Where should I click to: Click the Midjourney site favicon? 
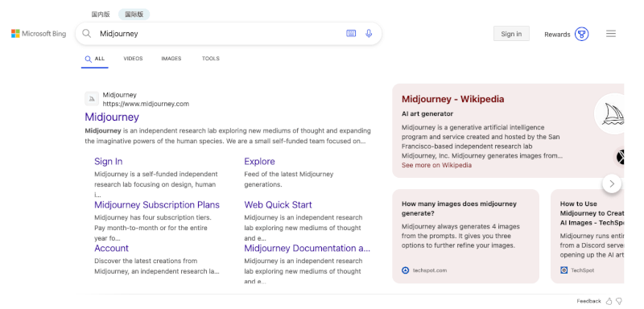(x=92, y=99)
